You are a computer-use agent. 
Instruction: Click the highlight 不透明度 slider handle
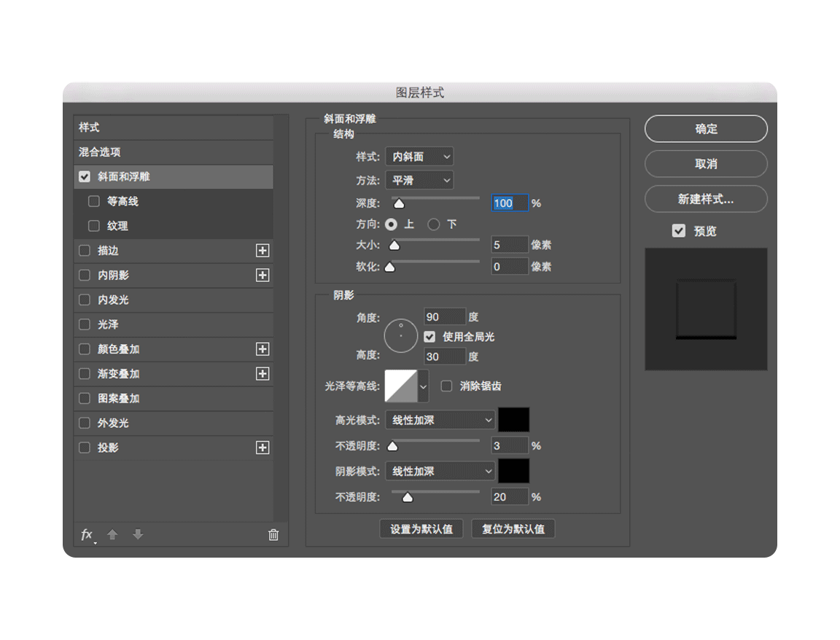pyautogui.click(x=393, y=446)
